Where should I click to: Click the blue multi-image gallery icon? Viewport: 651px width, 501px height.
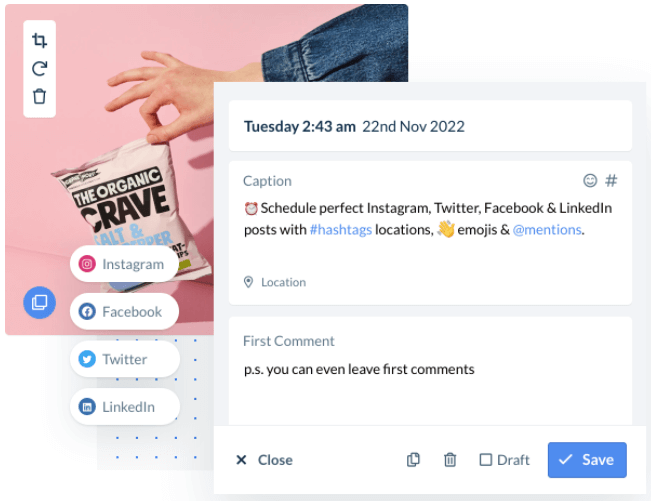[39, 302]
